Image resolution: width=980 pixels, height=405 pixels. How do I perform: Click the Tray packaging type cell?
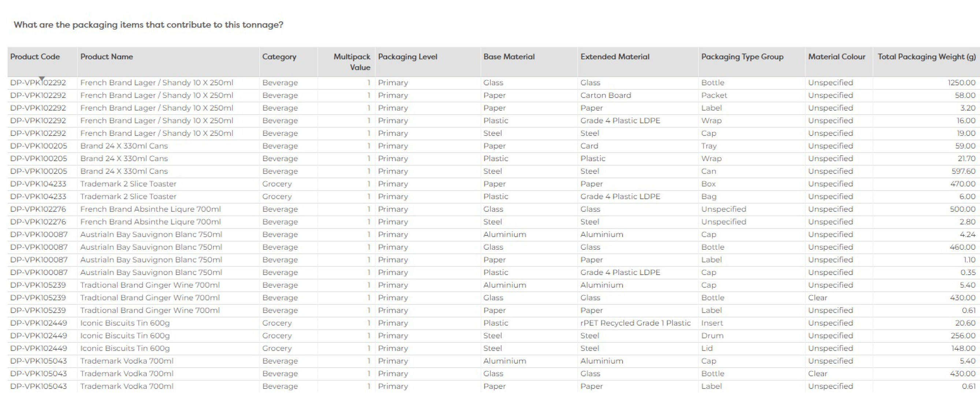coord(709,146)
